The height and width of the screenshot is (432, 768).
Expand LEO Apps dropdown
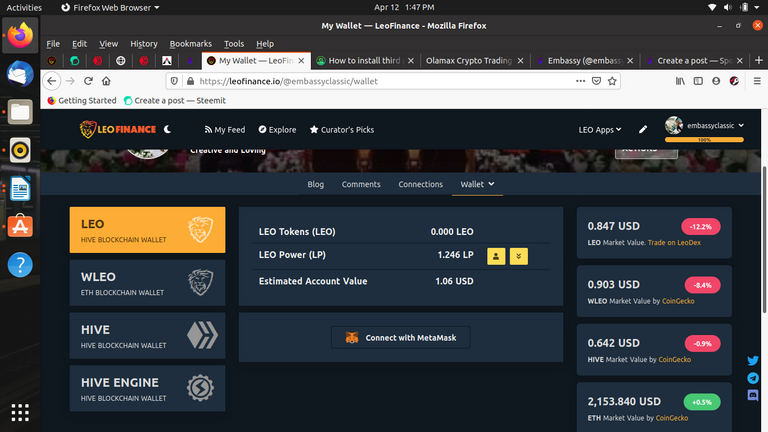[x=600, y=129]
